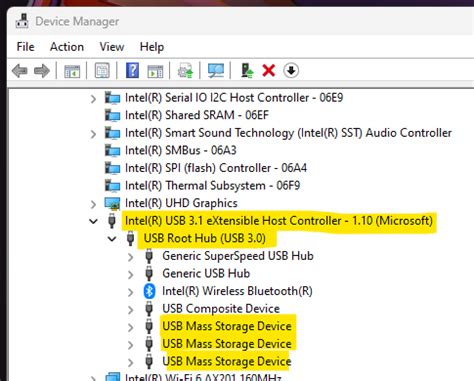Open Properties from the toolbar icon
Screen dimensions: 474x381
[102, 71]
